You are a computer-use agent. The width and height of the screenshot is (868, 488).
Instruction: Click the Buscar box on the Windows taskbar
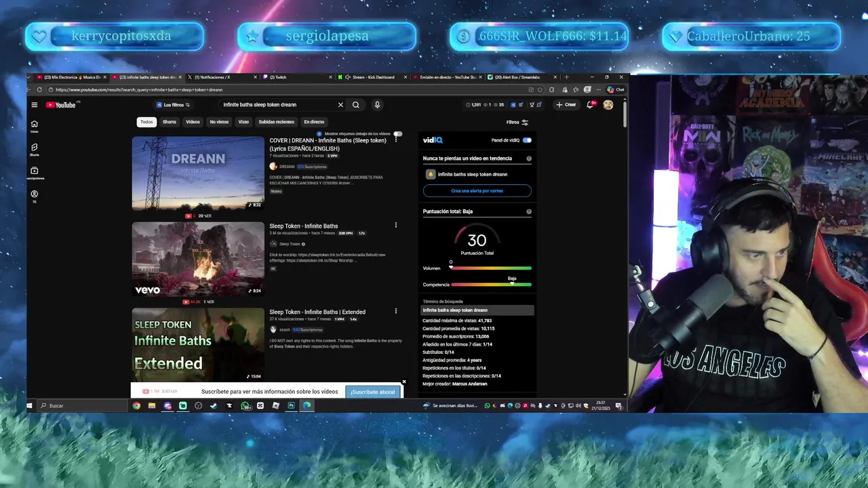[x=81, y=406]
